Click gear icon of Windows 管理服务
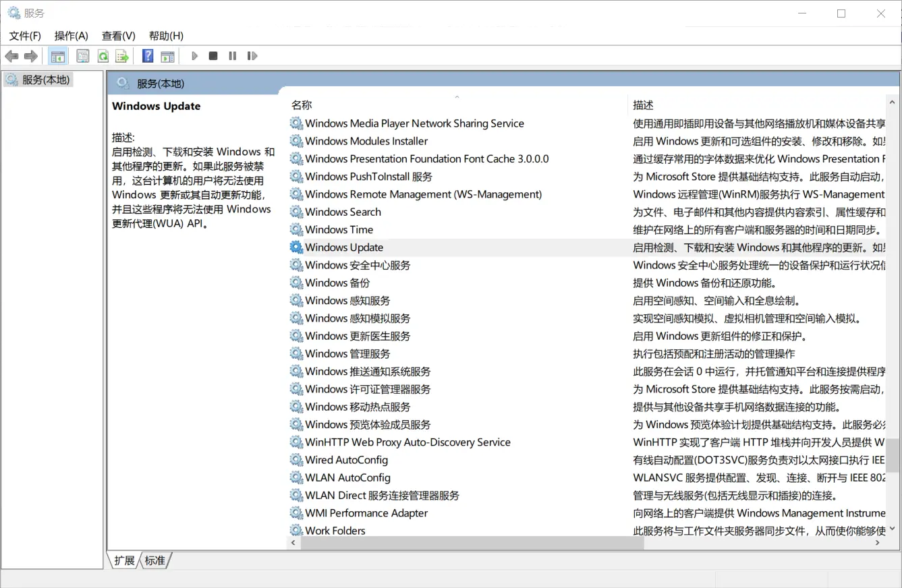Viewport: 902px width, 588px height. (x=296, y=353)
